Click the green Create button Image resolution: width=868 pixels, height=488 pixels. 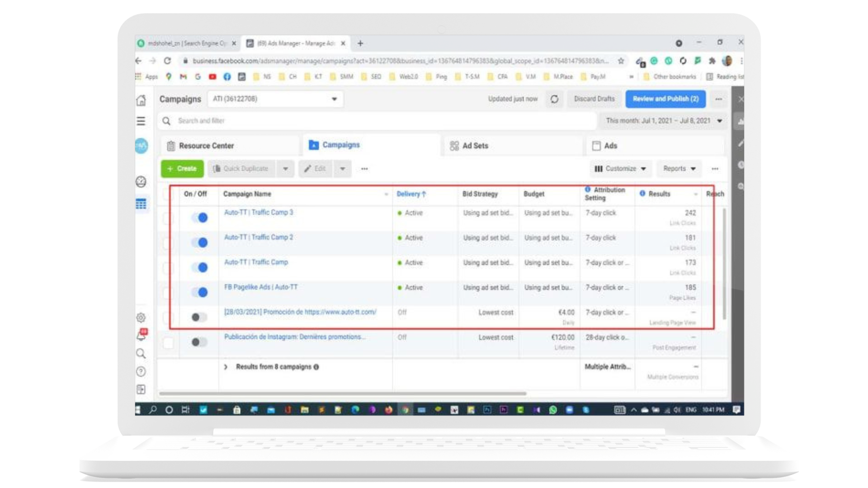tap(182, 169)
